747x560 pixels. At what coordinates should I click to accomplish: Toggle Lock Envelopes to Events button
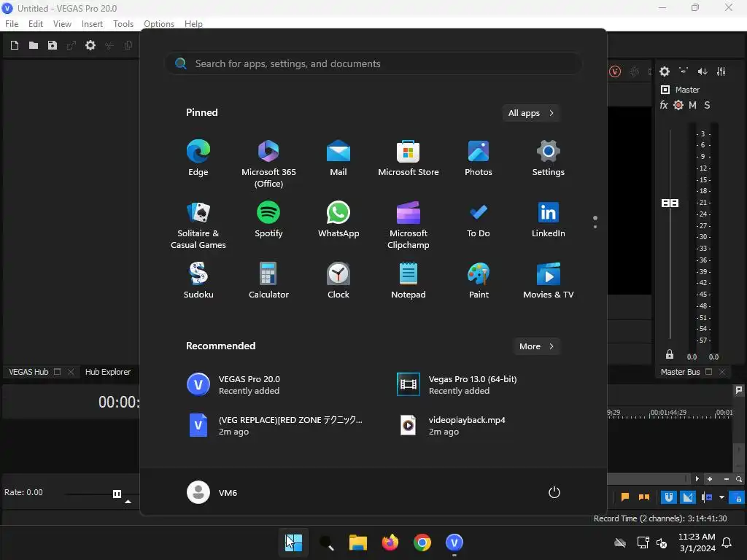click(x=738, y=497)
